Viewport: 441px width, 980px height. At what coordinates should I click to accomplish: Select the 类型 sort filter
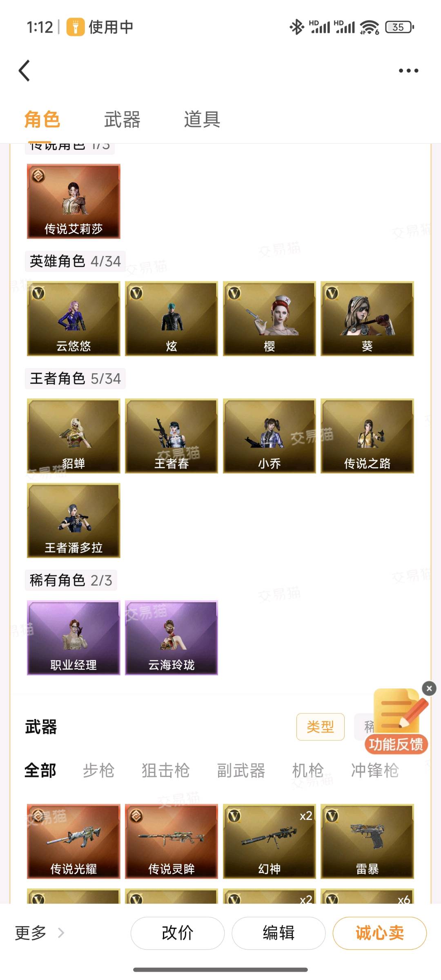(x=321, y=727)
